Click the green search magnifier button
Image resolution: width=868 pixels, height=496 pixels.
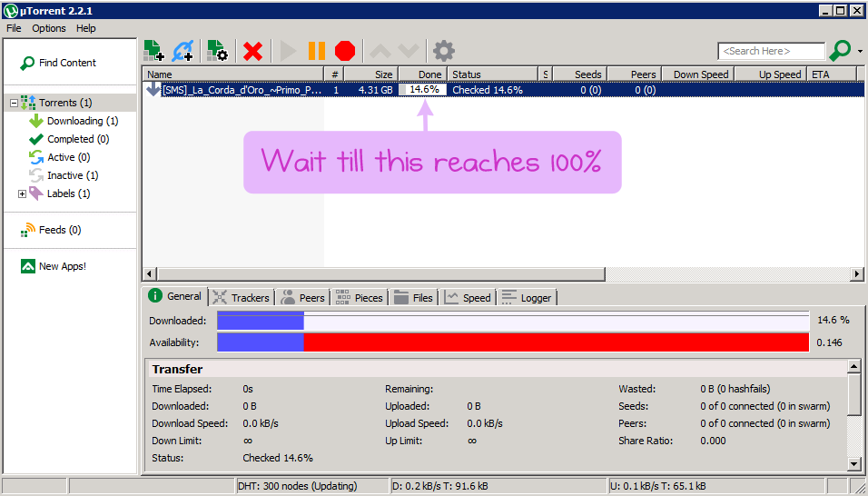click(x=840, y=50)
